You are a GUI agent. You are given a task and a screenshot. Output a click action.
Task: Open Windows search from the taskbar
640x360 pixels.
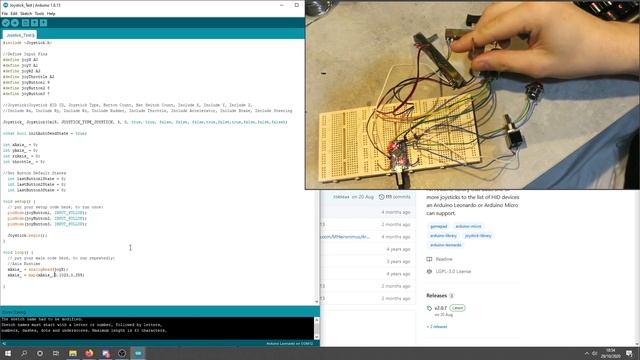tap(24, 353)
